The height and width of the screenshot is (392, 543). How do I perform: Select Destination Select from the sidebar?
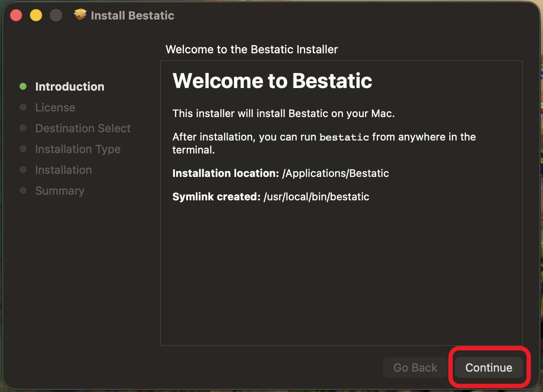[x=82, y=128]
